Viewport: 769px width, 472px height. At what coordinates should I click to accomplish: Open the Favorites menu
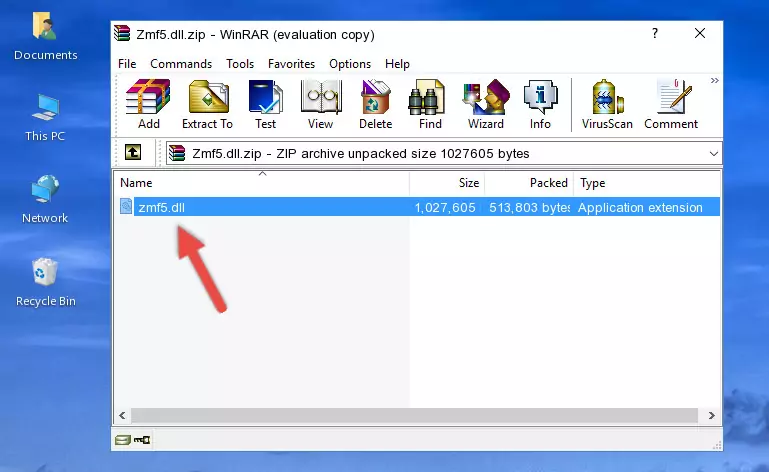[x=291, y=64]
